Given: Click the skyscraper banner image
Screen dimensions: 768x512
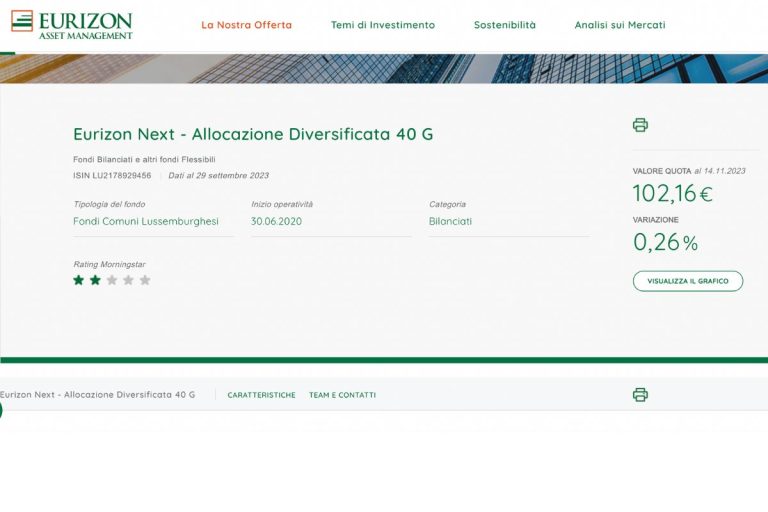Looking at the screenshot, I should (x=384, y=69).
